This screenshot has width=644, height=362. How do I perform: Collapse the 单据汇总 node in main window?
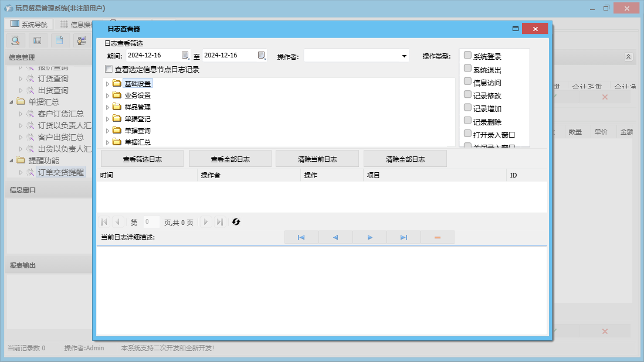[x=12, y=102]
